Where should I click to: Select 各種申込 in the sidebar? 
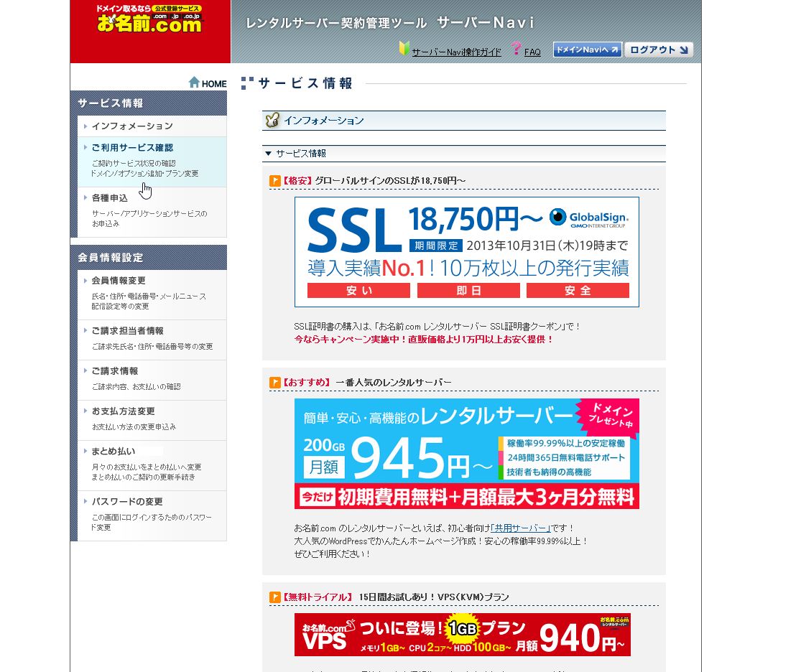(152, 212)
